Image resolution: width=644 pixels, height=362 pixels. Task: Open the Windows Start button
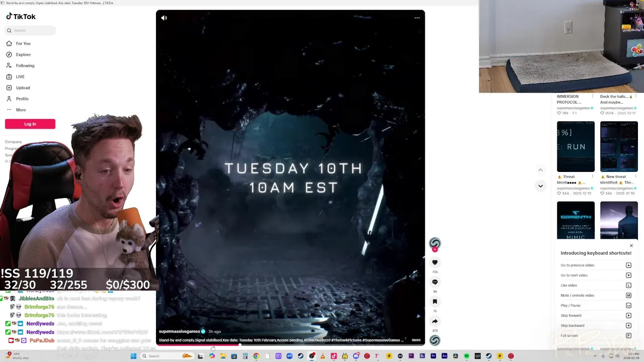[133, 356]
